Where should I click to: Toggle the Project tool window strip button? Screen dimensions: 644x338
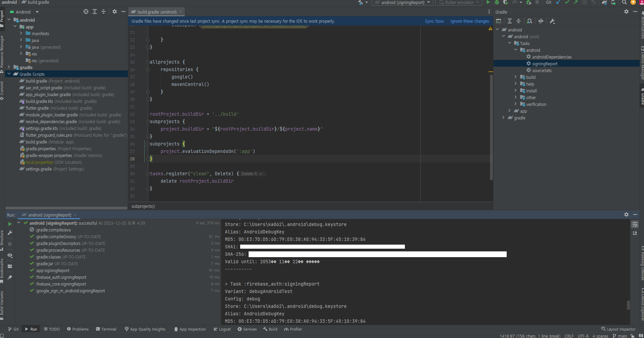pos(2,19)
